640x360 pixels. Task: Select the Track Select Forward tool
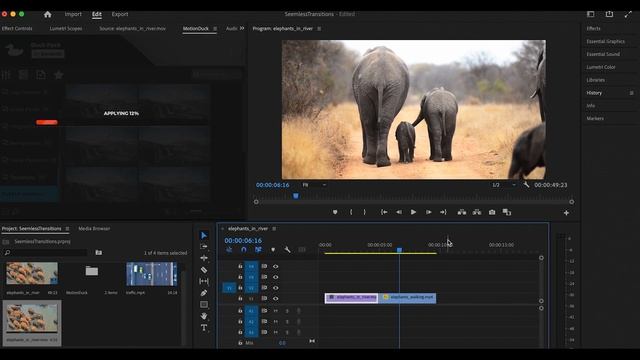pos(204,247)
